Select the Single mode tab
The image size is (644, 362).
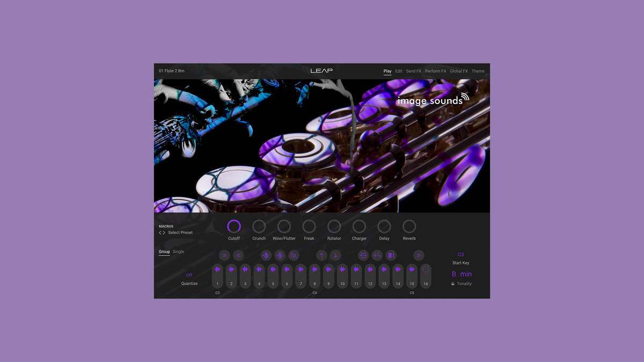(178, 252)
